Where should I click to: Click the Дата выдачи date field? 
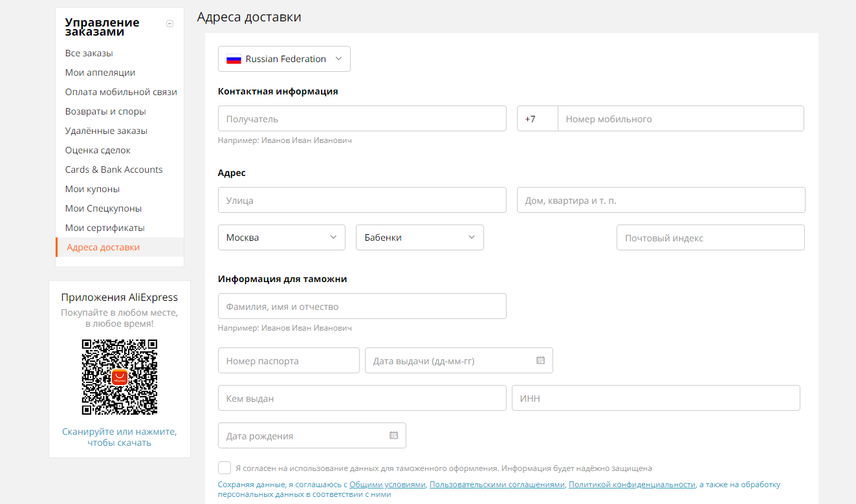pos(459,360)
